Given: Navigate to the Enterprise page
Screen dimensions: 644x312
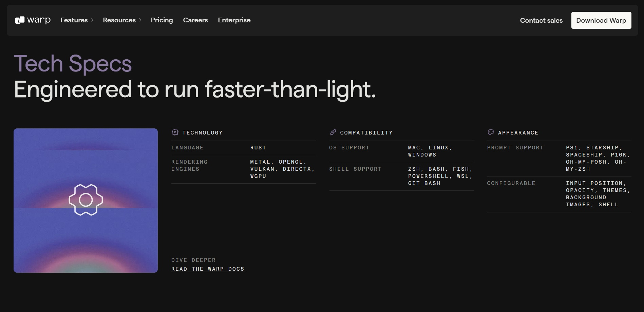Looking at the screenshot, I should [x=234, y=20].
